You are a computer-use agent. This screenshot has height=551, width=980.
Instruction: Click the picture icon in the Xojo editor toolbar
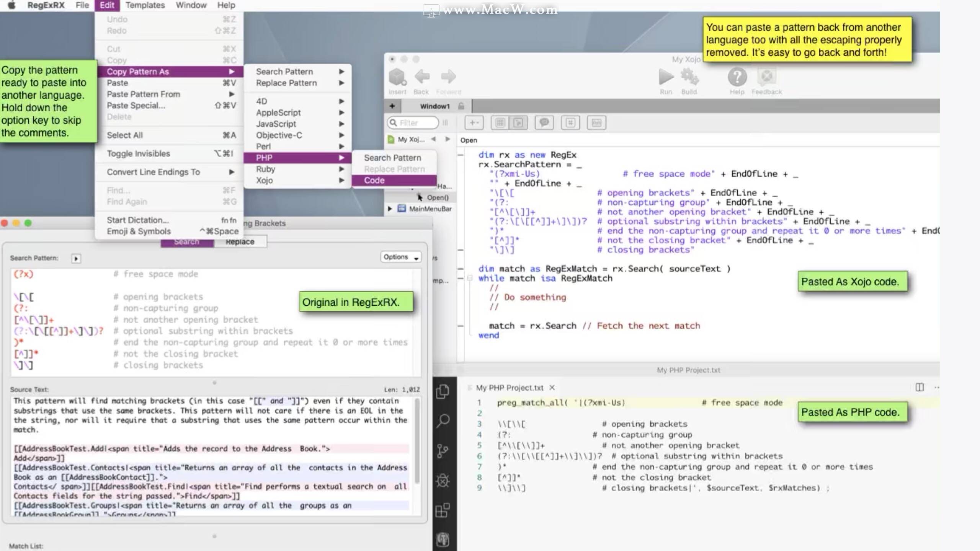tap(596, 123)
